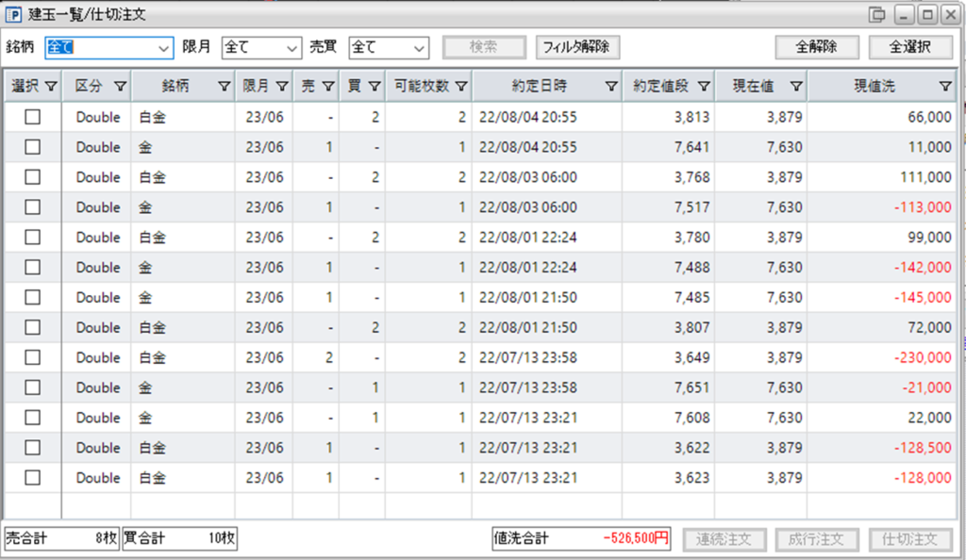Screen dimensions: 966x560
Task: Open the filter icon on 約定日時 column
Action: click(x=611, y=87)
